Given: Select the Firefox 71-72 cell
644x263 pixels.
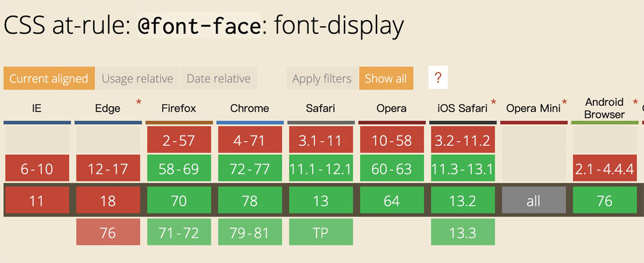Looking at the screenshot, I should tap(179, 232).
